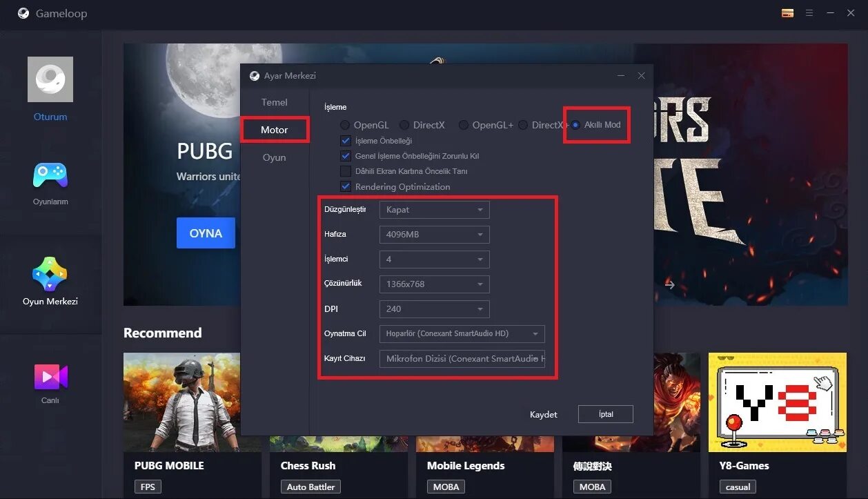Viewport: 868px width, 499px height.
Task: Open Oyun Merkezi icon in sidebar
Action: [x=50, y=273]
